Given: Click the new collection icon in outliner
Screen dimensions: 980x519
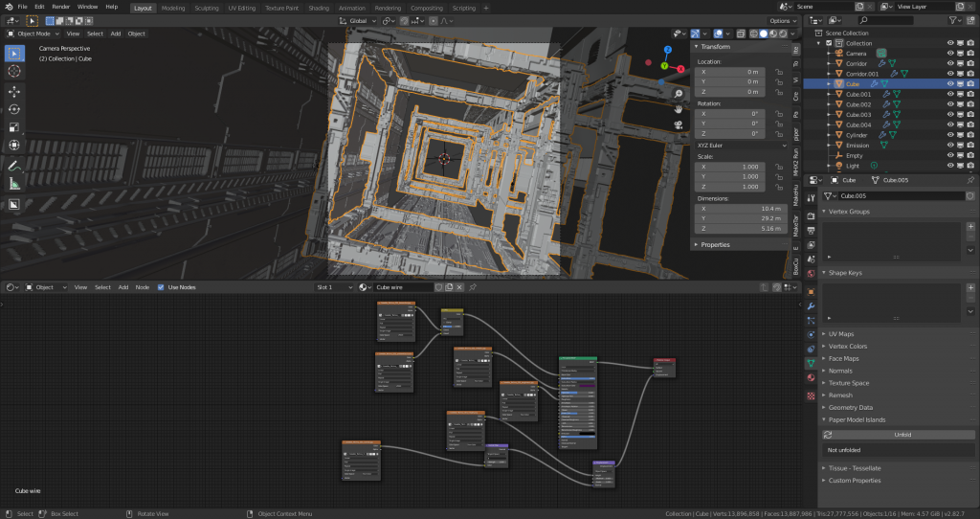Looking at the screenshot, I should (971, 21).
